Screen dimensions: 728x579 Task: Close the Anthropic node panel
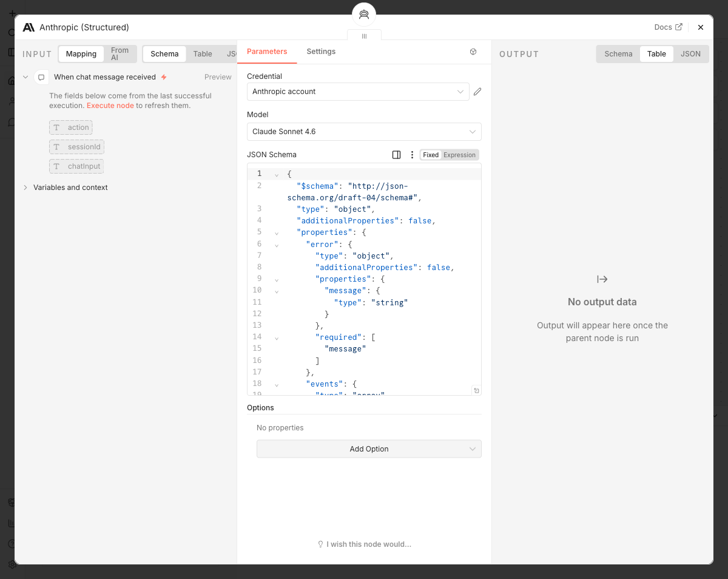coord(701,27)
